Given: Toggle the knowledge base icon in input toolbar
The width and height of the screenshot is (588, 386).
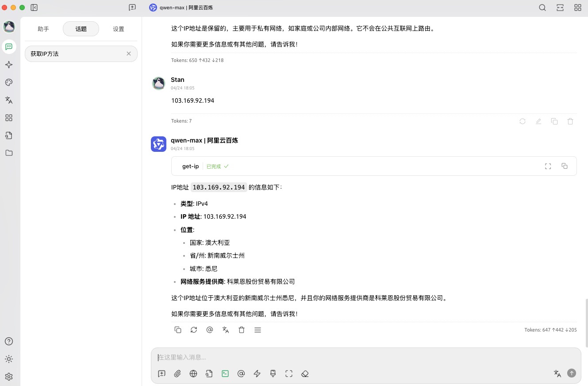Looking at the screenshot, I should (x=209, y=374).
